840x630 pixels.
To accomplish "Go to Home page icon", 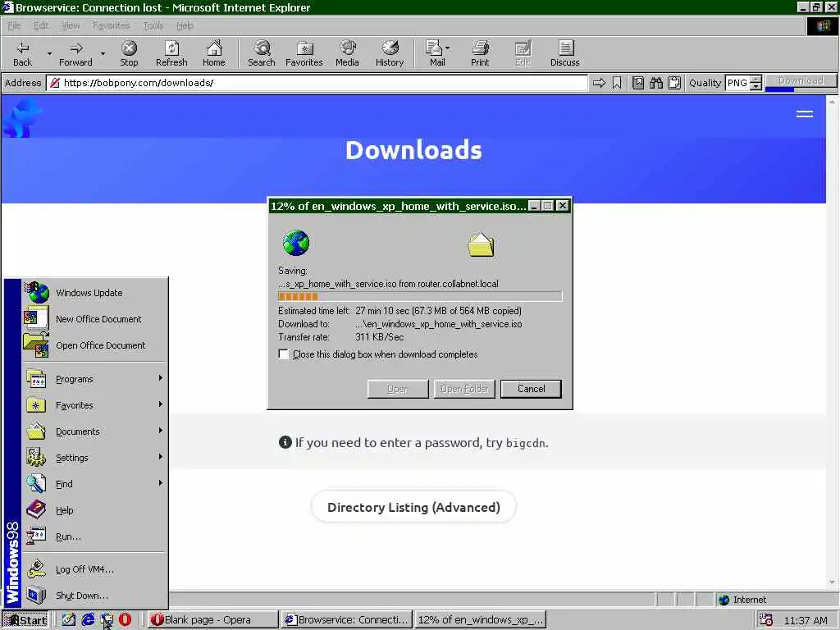I will point(214,53).
